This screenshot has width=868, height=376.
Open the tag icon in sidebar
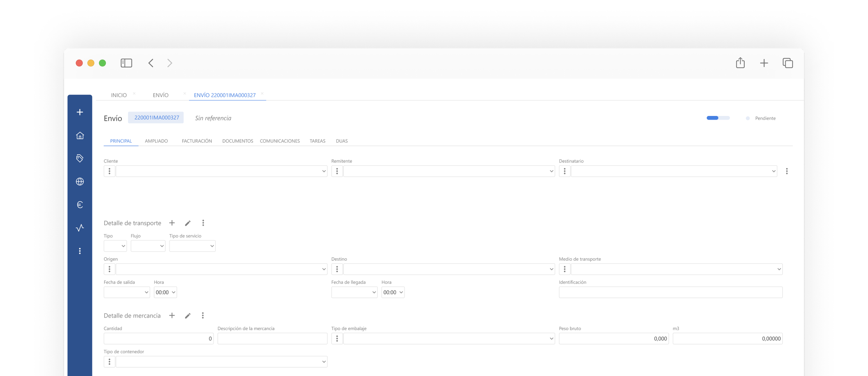pyautogui.click(x=80, y=158)
